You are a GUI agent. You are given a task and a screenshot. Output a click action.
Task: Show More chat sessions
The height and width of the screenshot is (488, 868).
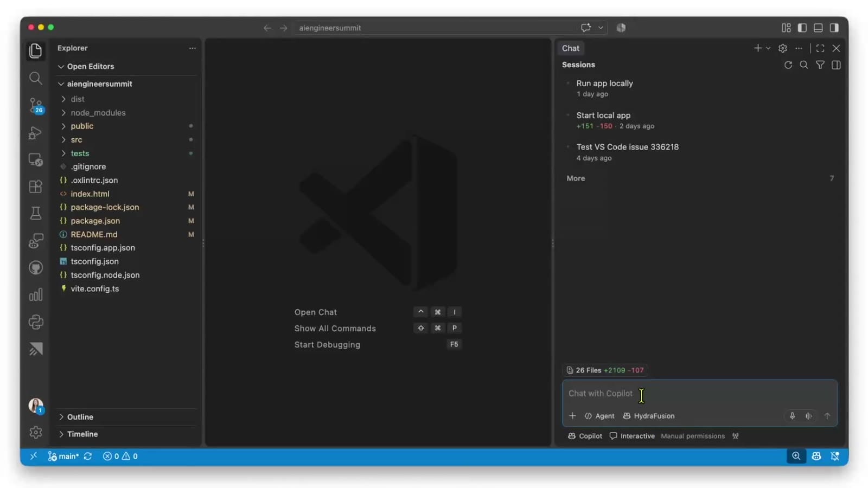[x=700, y=178]
